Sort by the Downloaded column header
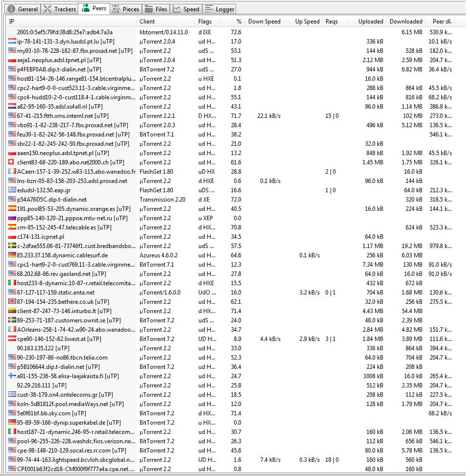This screenshot has height=476, width=470. (x=406, y=21)
